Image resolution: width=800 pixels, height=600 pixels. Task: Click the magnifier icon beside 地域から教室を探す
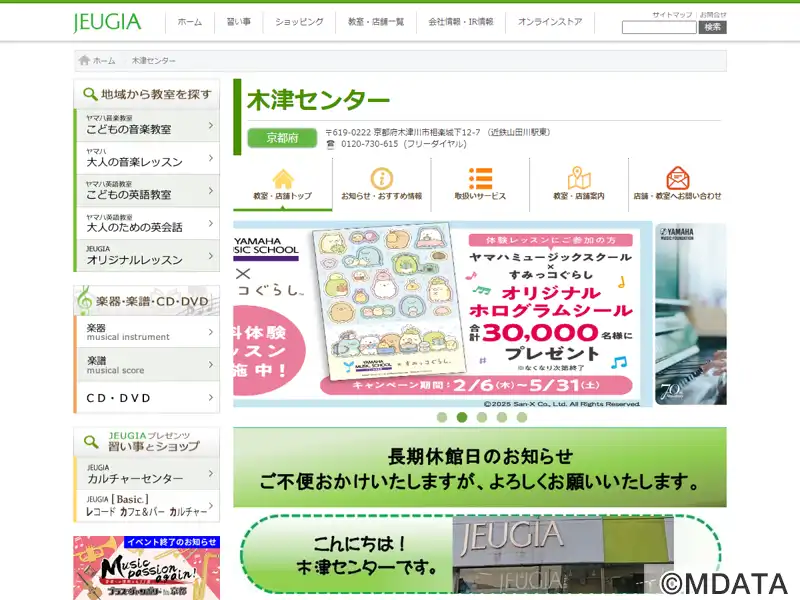(x=90, y=94)
